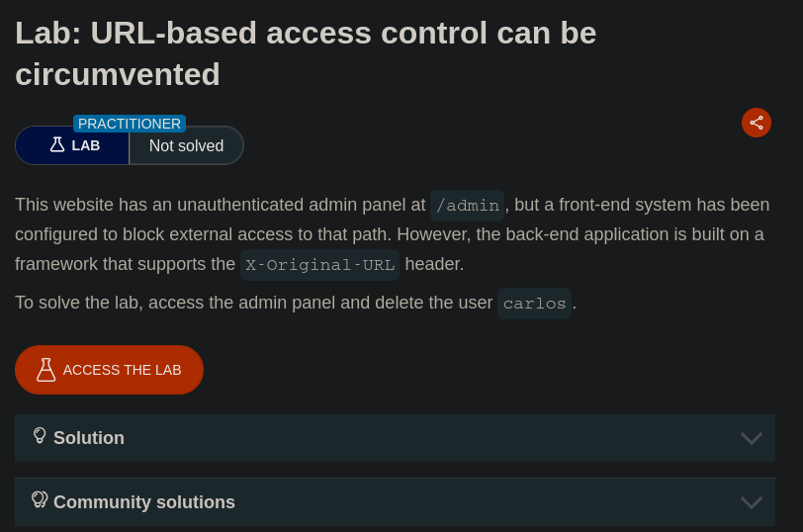The width and height of the screenshot is (803, 532).
Task: Click the PRACTITIONER difficulty badge
Action: coord(130,124)
